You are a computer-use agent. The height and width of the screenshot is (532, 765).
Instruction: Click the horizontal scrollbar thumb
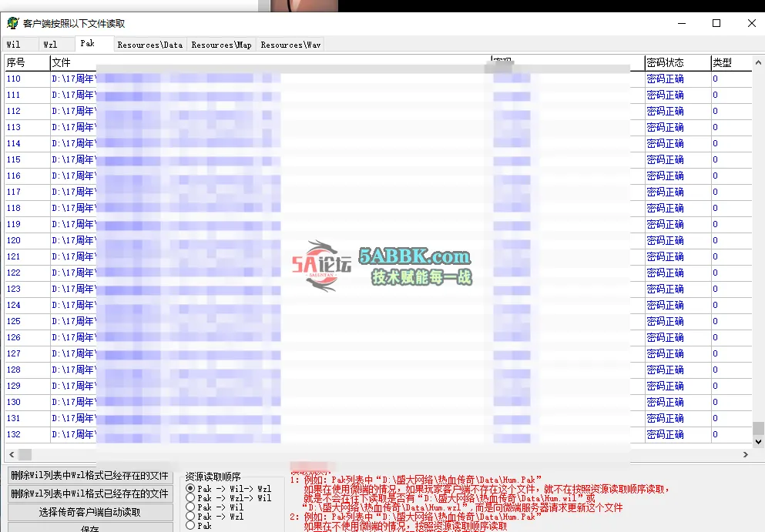25,454
